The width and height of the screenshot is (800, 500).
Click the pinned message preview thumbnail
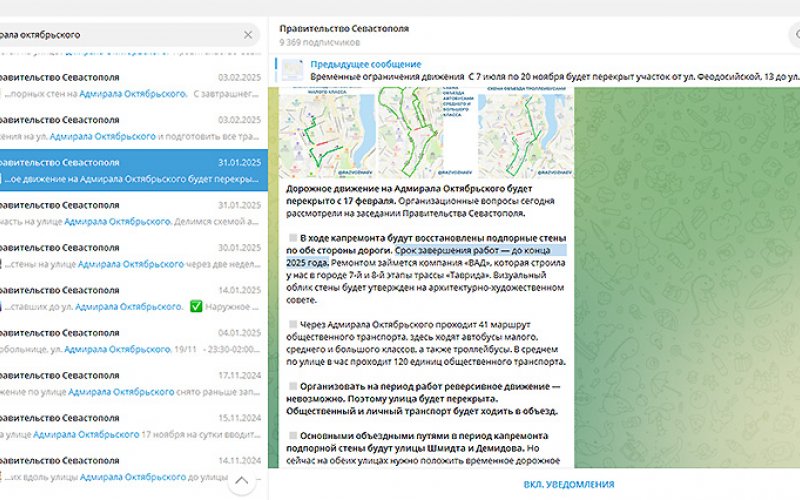[292, 70]
